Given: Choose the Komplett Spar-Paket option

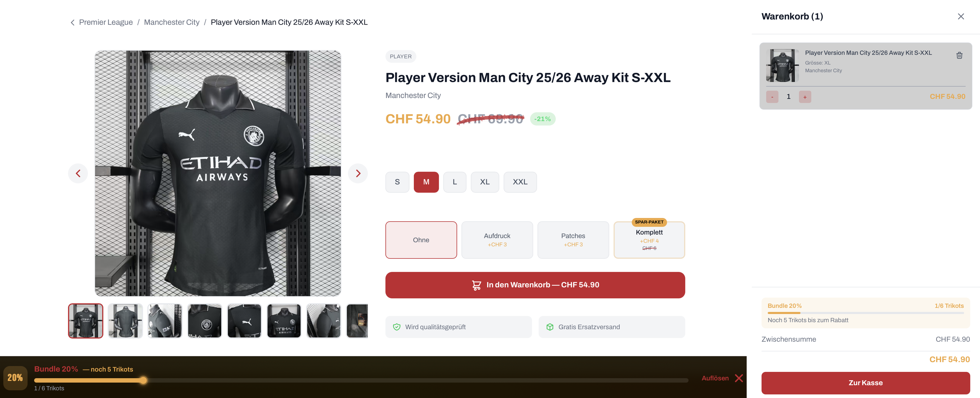Looking at the screenshot, I should (649, 240).
